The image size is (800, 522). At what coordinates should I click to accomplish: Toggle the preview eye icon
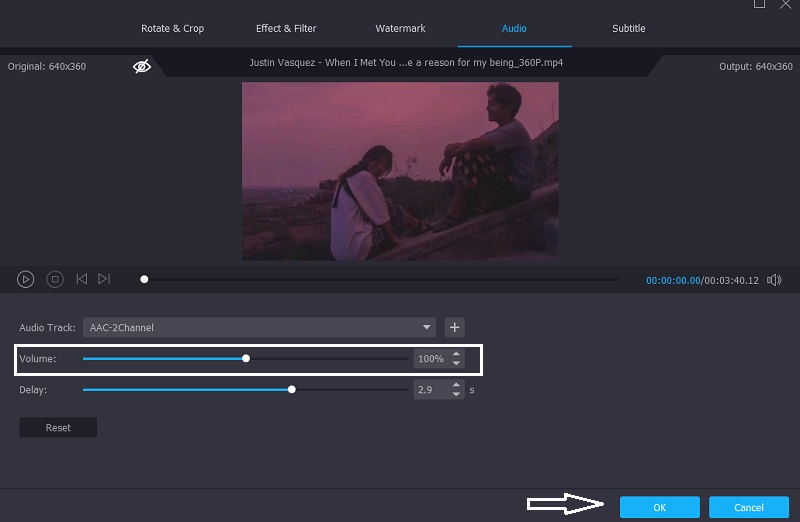pyautogui.click(x=142, y=66)
